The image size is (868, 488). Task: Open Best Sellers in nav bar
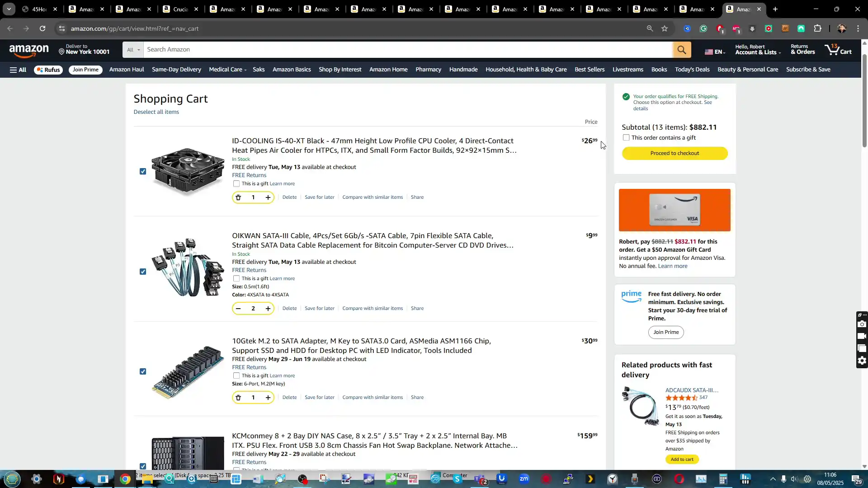pos(589,70)
